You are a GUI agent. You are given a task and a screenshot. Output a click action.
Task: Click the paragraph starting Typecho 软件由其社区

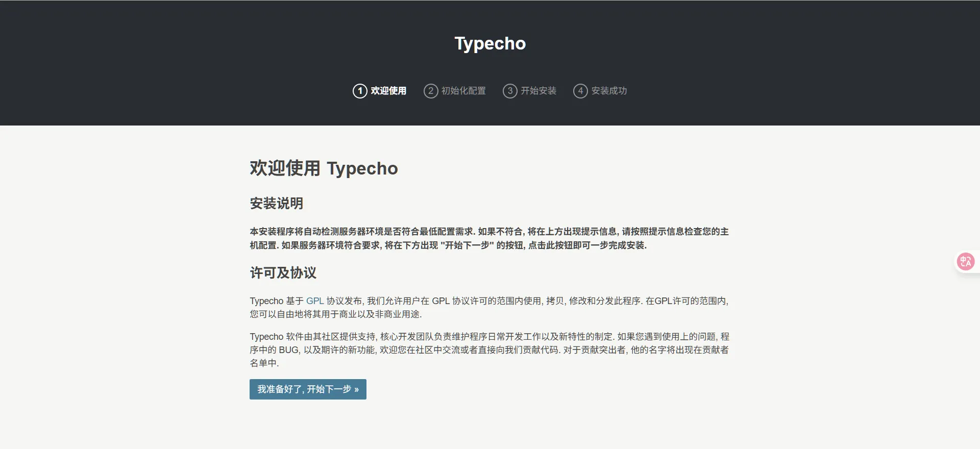[489, 350]
